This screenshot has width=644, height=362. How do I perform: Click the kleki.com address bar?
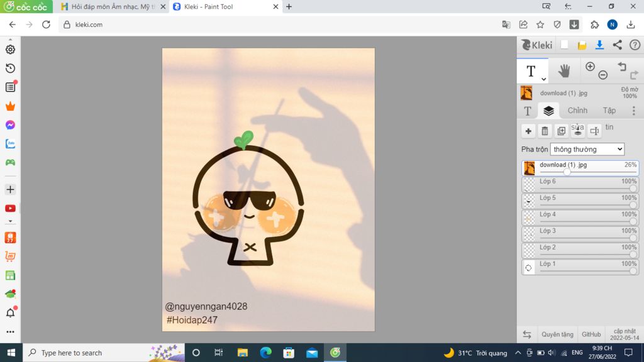point(279,25)
